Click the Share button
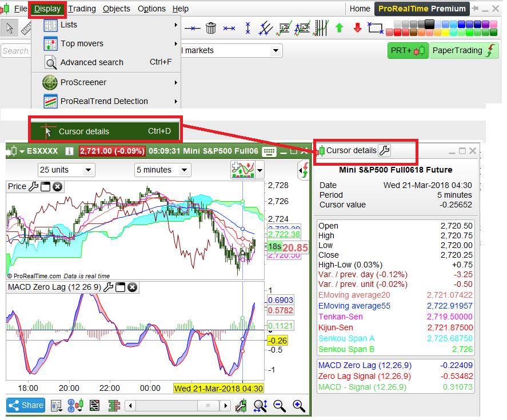The width and height of the screenshot is (507, 420). [26, 406]
